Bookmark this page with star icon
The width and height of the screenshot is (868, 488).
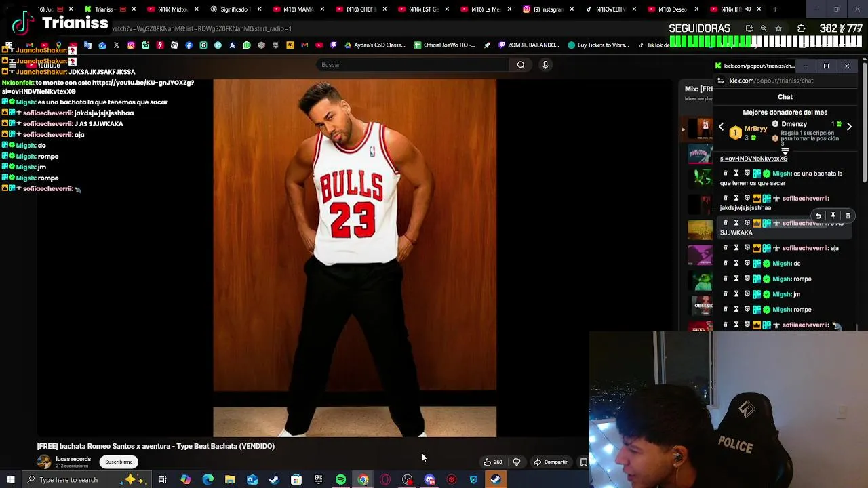(x=778, y=28)
